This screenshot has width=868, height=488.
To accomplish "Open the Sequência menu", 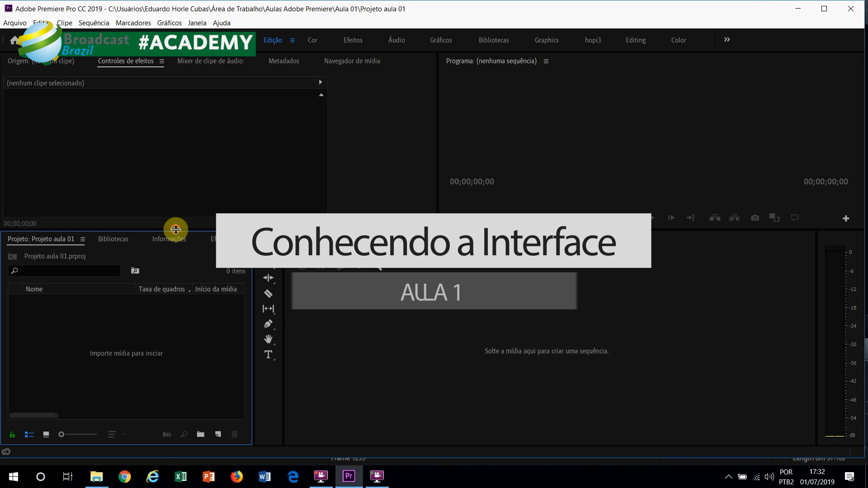I will [x=94, y=23].
